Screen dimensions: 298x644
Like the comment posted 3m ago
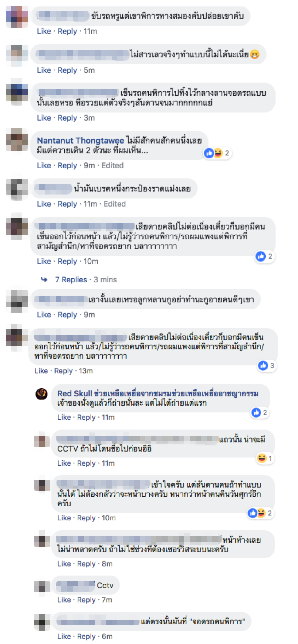coord(44,118)
